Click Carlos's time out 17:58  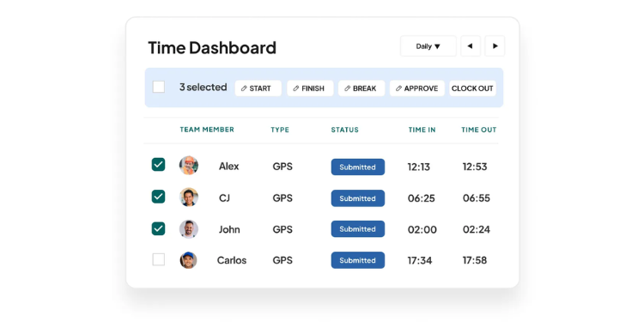(x=475, y=260)
